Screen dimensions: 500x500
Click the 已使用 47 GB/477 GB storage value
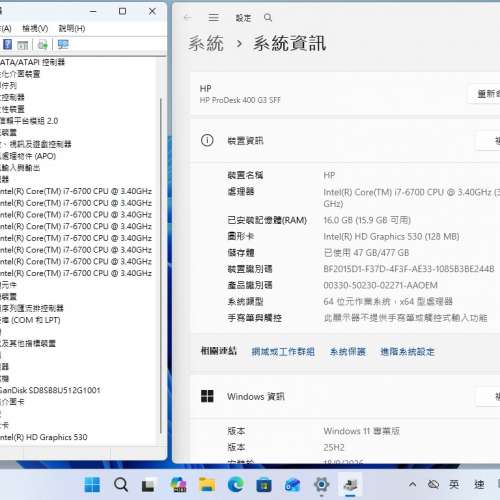pyautogui.click(x=366, y=253)
